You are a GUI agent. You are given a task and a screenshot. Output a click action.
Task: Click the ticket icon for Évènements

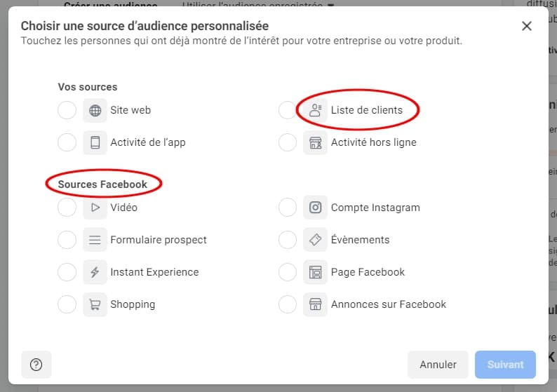[x=316, y=240]
